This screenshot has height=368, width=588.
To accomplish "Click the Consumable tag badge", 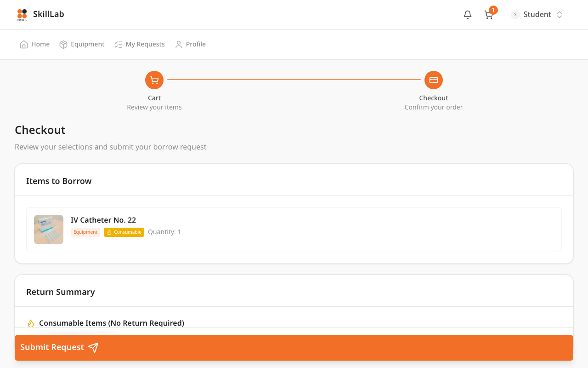I will pos(124,232).
